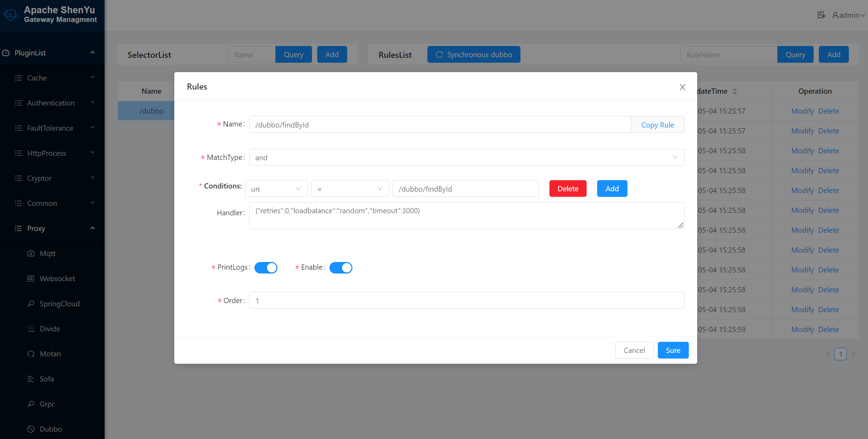Click the Apache ShenYu logo icon
The image size is (868, 439).
pyautogui.click(x=10, y=15)
